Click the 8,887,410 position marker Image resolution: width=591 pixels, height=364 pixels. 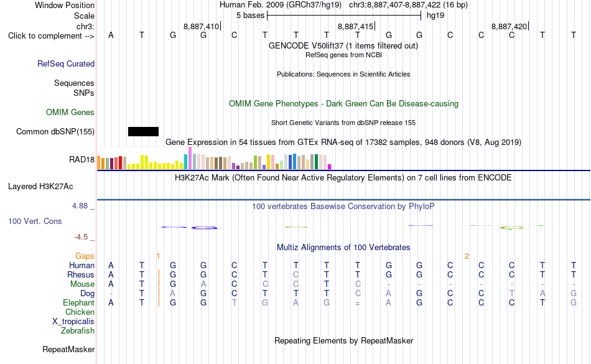202,26
